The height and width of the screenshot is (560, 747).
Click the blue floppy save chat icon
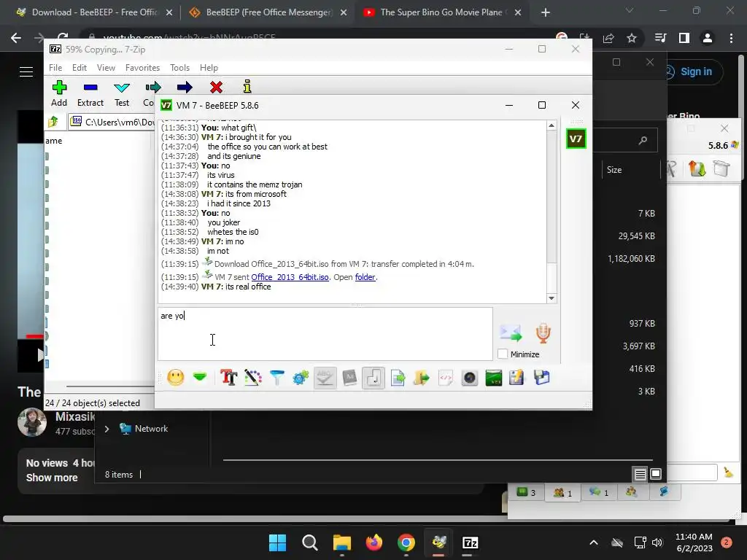pos(542,378)
